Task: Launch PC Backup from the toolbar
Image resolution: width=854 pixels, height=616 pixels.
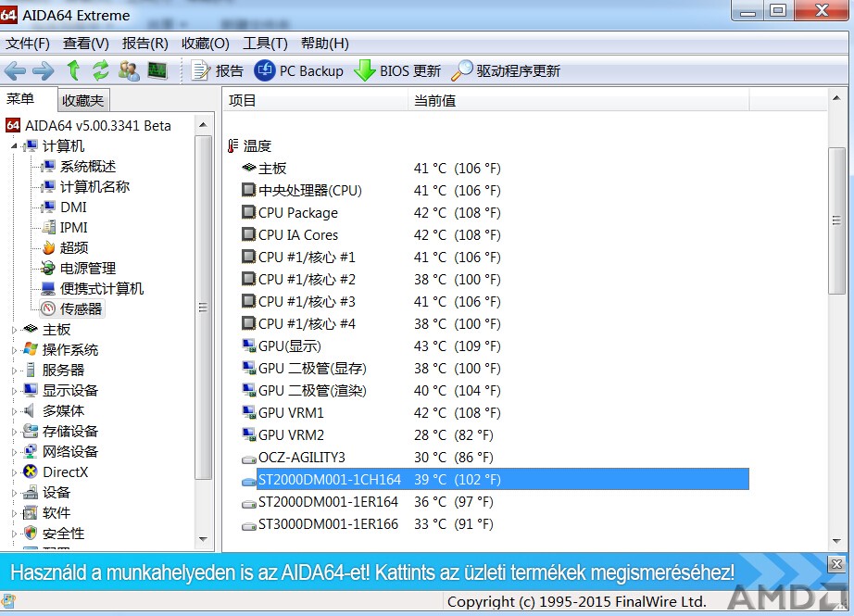Action: tap(298, 70)
